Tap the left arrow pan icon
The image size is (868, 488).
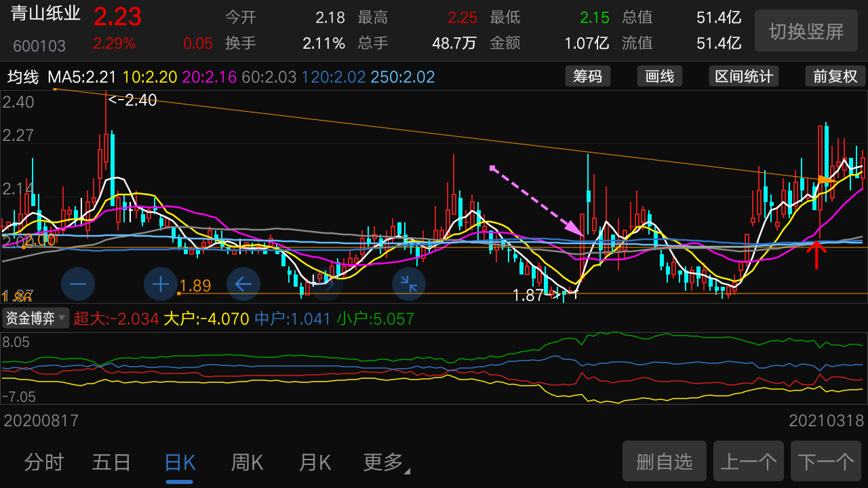click(x=243, y=285)
